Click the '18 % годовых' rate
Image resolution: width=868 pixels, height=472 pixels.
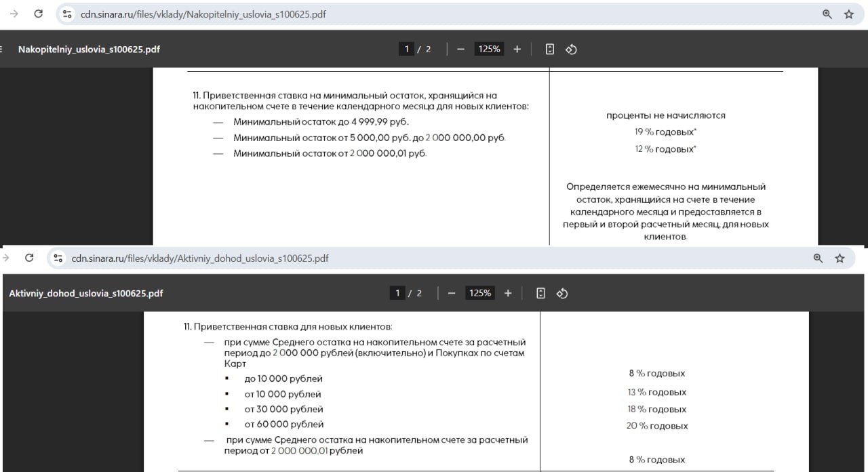coord(657,409)
